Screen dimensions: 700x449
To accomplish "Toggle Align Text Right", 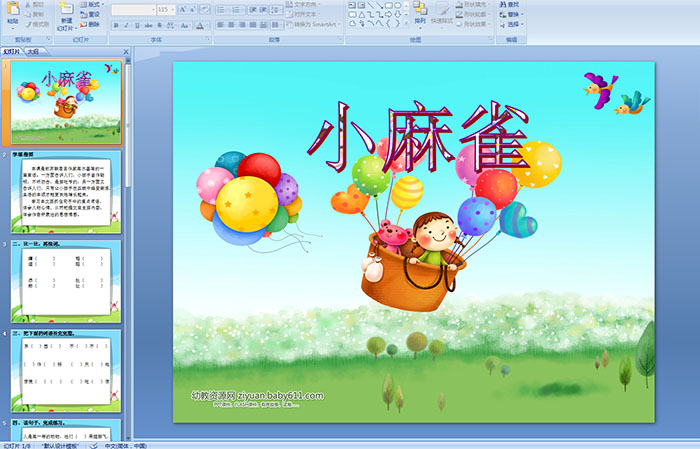I will [x=242, y=25].
